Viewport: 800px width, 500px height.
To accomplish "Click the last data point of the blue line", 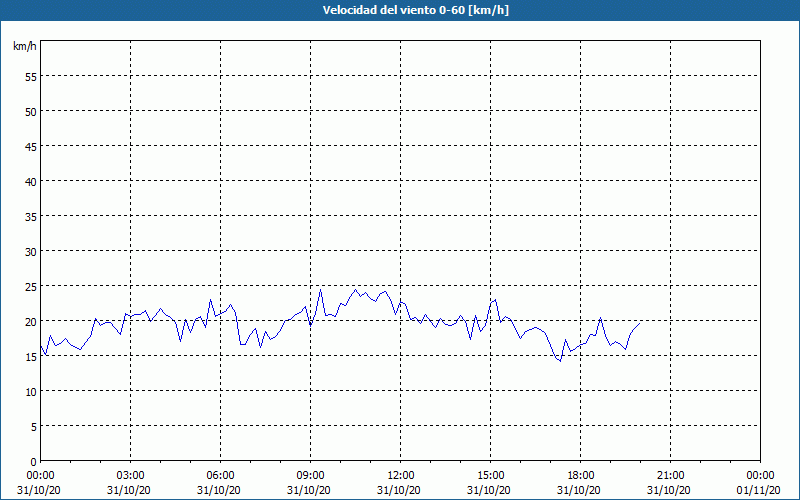I will coord(640,323).
